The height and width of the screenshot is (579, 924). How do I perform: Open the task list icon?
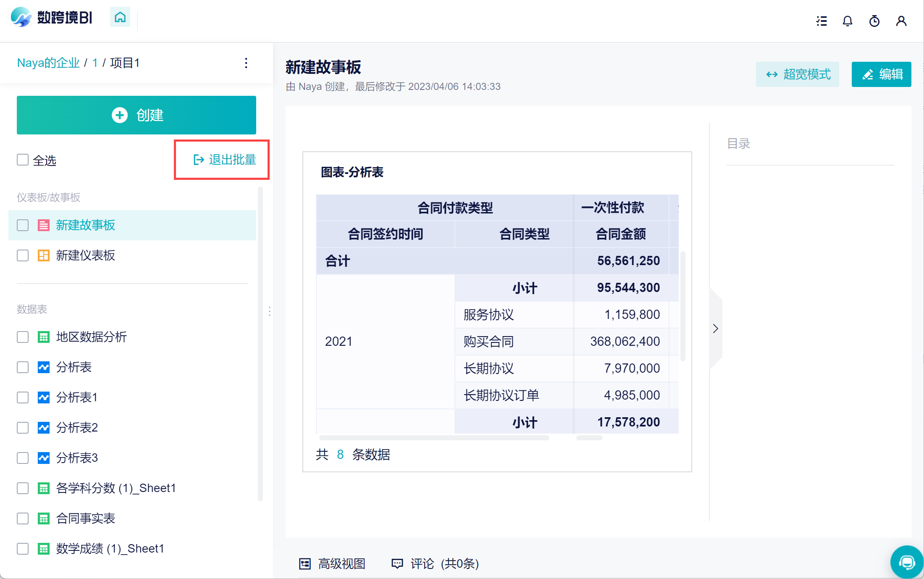(822, 21)
